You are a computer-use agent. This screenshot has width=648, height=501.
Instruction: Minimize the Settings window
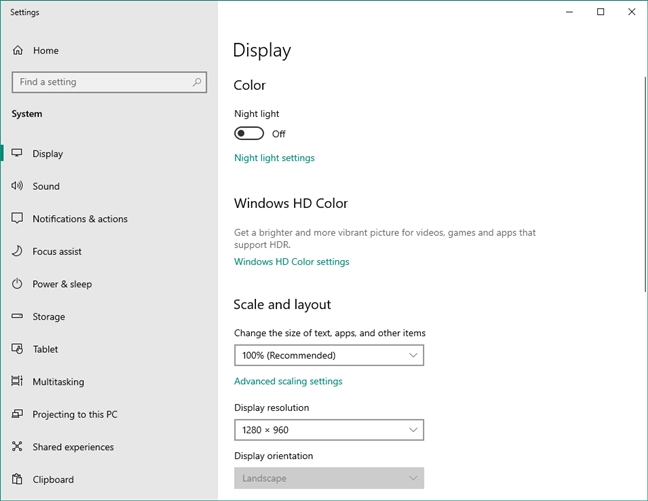coord(569,12)
